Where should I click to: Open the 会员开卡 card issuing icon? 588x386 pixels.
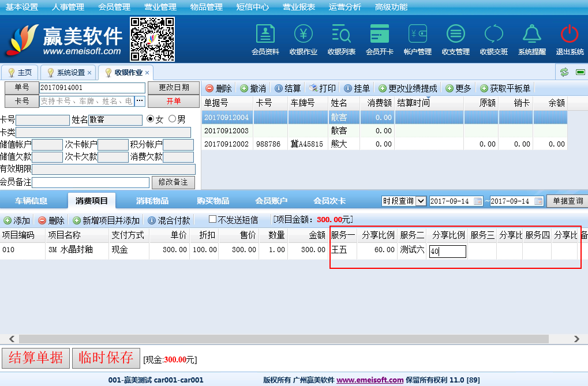click(x=379, y=35)
